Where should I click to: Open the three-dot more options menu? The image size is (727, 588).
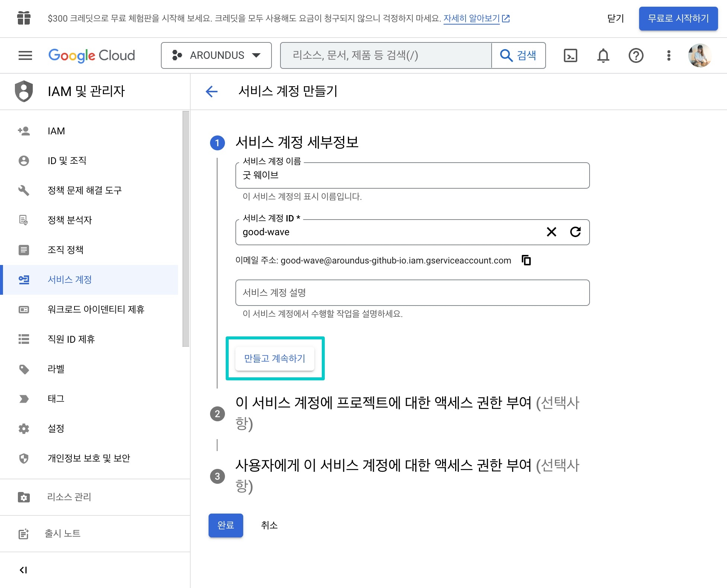[x=669, y=55]
